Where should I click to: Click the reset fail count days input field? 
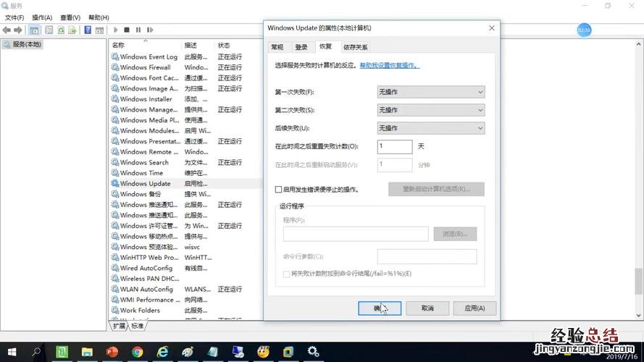[394, 146]
